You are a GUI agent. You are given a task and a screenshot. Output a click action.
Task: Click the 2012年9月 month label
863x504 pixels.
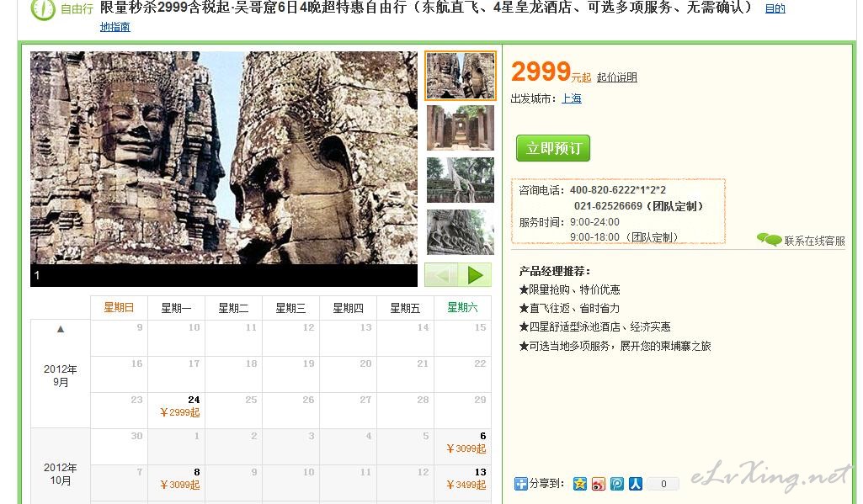[x=60, y=375]
